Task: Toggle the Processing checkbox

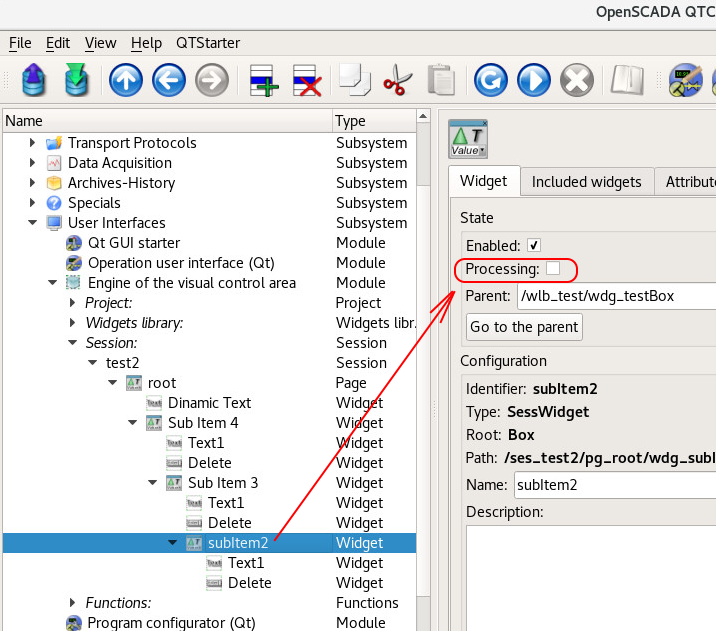Action: coord(553,269)
